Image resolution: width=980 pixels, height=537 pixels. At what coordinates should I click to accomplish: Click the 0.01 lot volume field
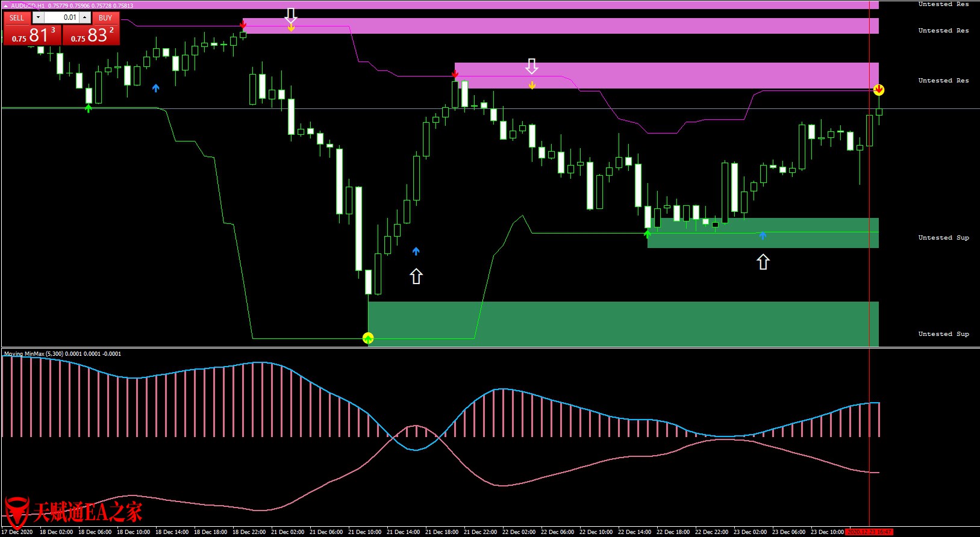[61, 18]
